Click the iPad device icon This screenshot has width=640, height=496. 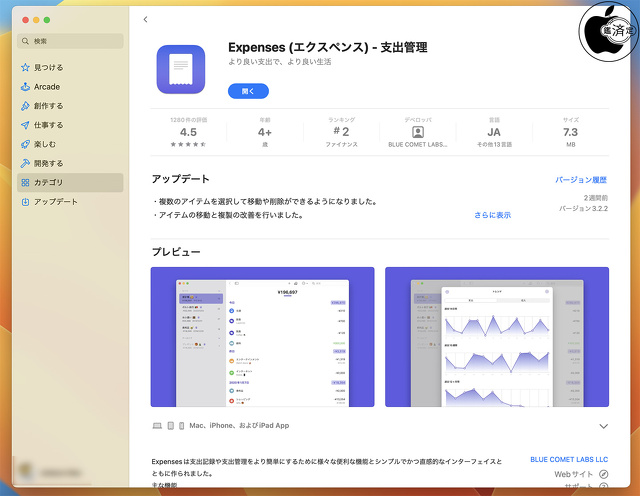(171, 426)
